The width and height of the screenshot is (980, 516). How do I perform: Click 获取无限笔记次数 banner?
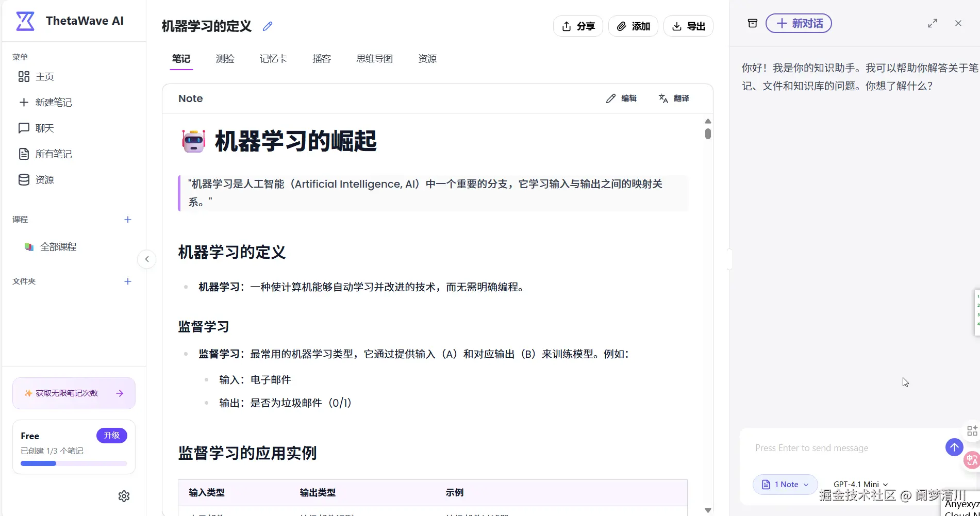74,393
